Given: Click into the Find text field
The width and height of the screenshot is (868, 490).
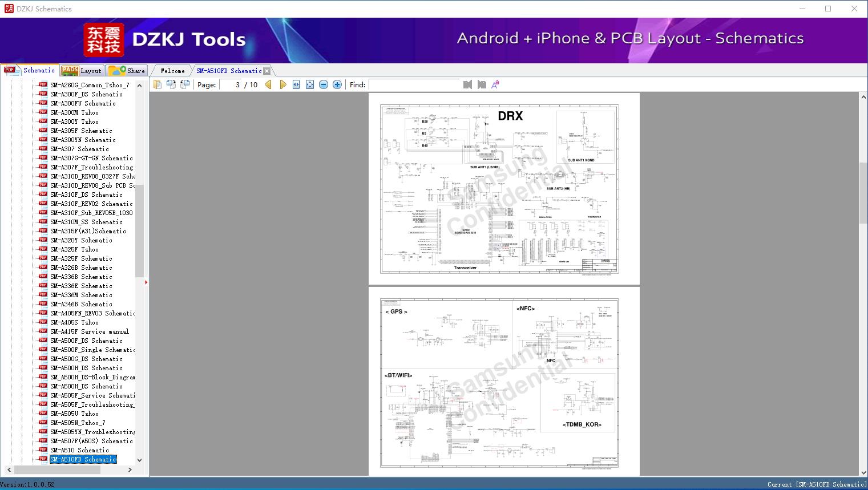Looking at the screenshot, I should (414, 84).
